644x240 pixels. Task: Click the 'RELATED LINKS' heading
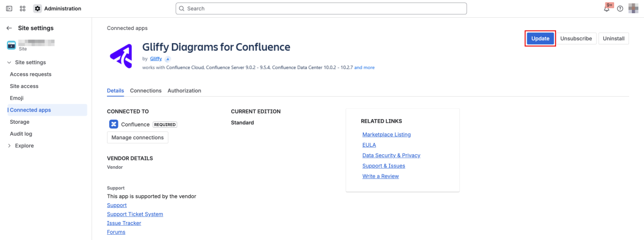(381, 121)
